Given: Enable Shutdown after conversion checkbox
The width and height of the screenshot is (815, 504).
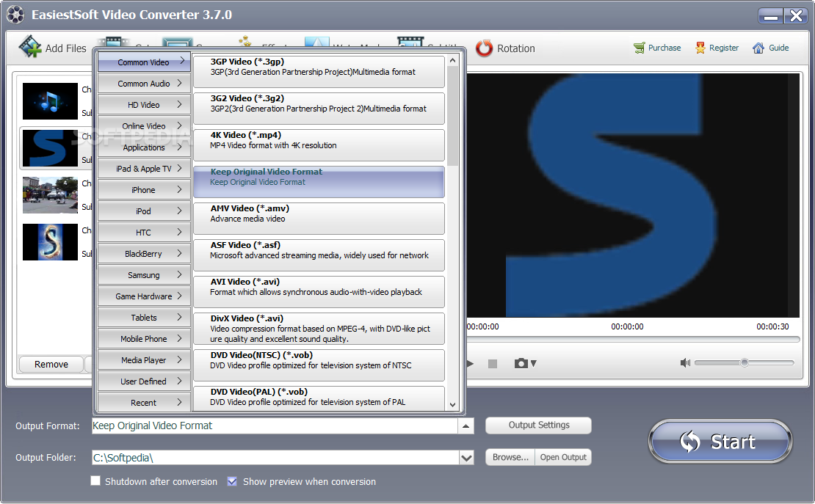Looking at the screenshot, I should pyautogui.click(x=95, y=481).
